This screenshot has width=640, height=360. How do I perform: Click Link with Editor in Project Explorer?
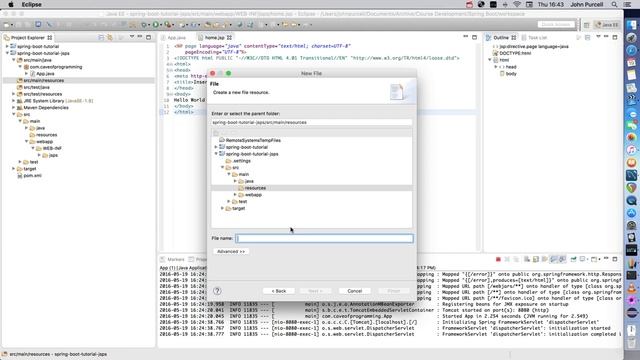click(x=110, y=38)
